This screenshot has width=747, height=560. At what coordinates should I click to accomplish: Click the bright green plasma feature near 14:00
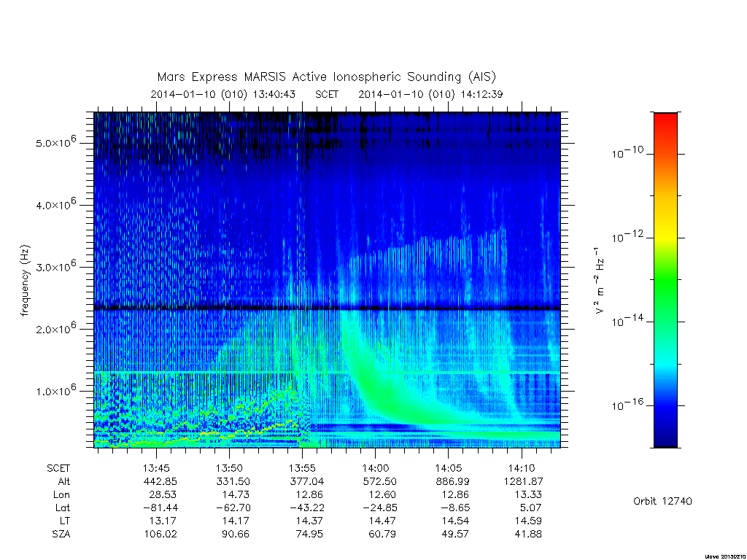click(x=381, y=386)
